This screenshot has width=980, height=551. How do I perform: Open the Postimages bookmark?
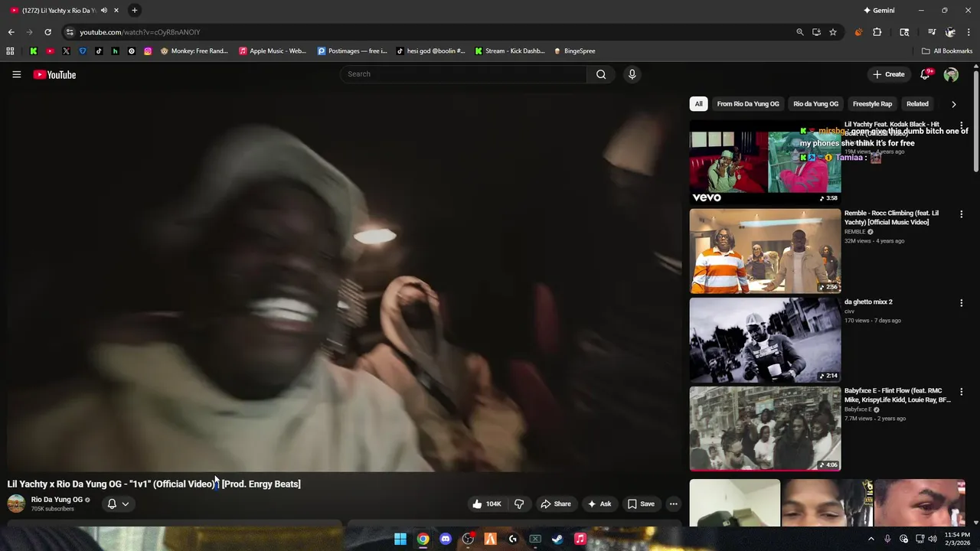click(x=353, y=51)
